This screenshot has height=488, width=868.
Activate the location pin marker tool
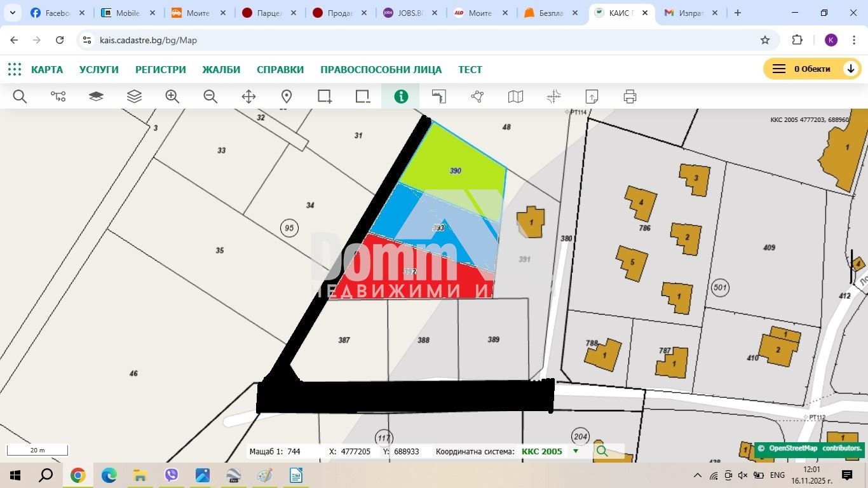click(x=287, y=97)
